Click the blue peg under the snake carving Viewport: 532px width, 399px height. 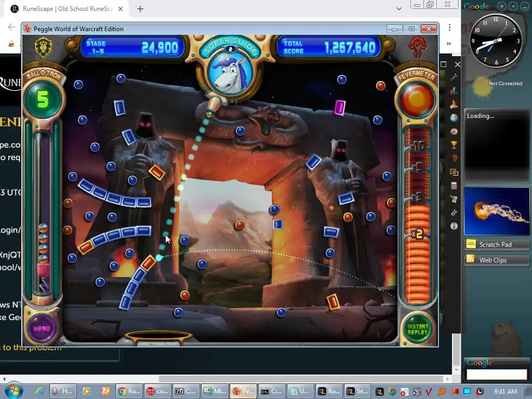pos(241,130)
